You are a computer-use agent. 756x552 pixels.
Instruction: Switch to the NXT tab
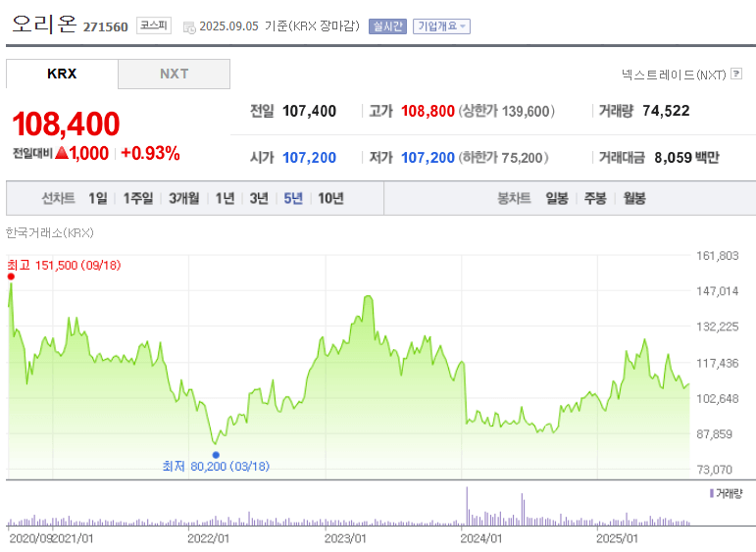[175, 74]
